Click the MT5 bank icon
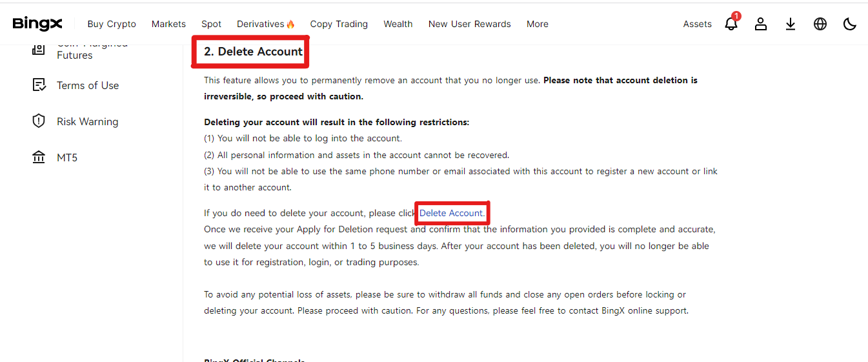 [39, 157]
